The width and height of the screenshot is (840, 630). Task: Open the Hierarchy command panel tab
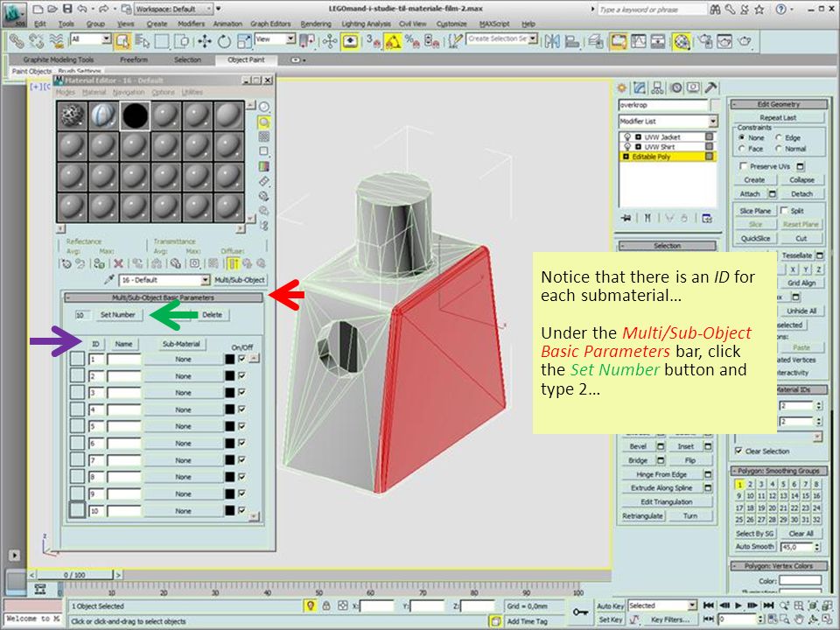tap(657, 87)
